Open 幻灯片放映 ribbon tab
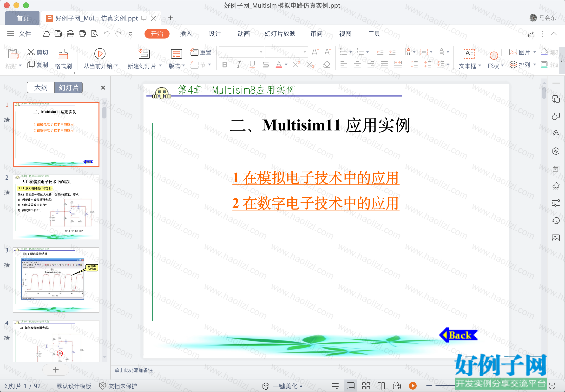565x392 pixels. pos(280,34)
